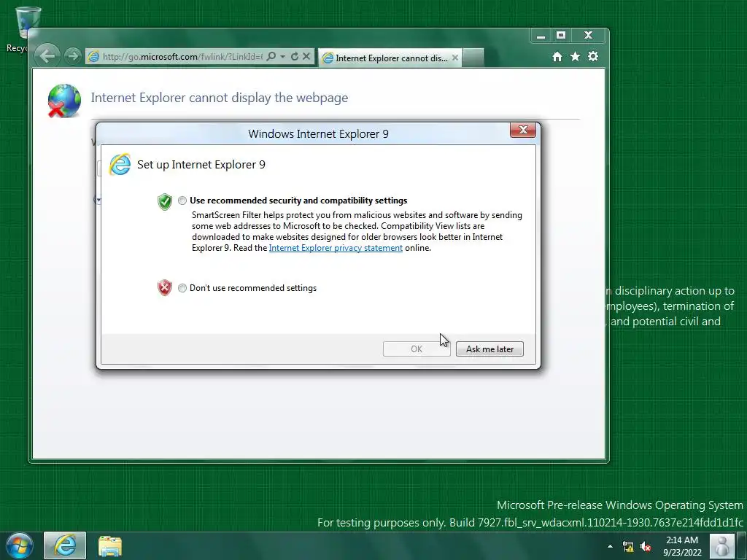
Task: Click the Internet Explorer taskbar icon
Action: tap(65, 545)
